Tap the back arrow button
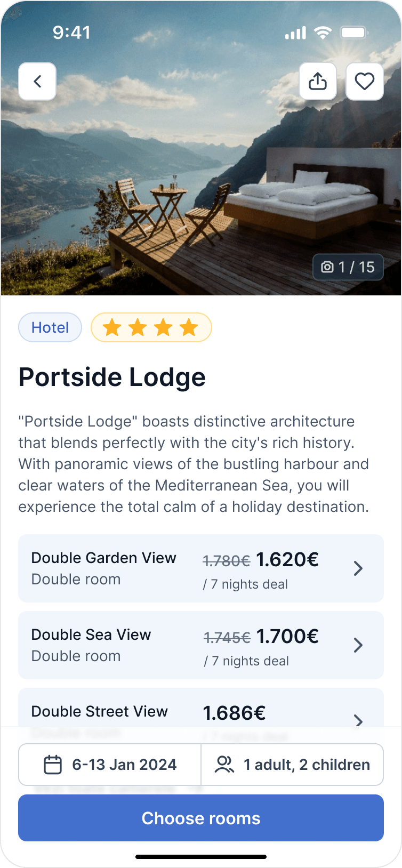402x868 pixels. 37,82
